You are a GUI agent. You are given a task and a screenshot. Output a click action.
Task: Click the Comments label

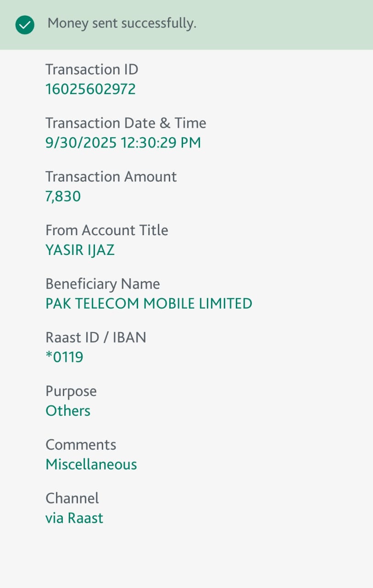tap(81, 445)
